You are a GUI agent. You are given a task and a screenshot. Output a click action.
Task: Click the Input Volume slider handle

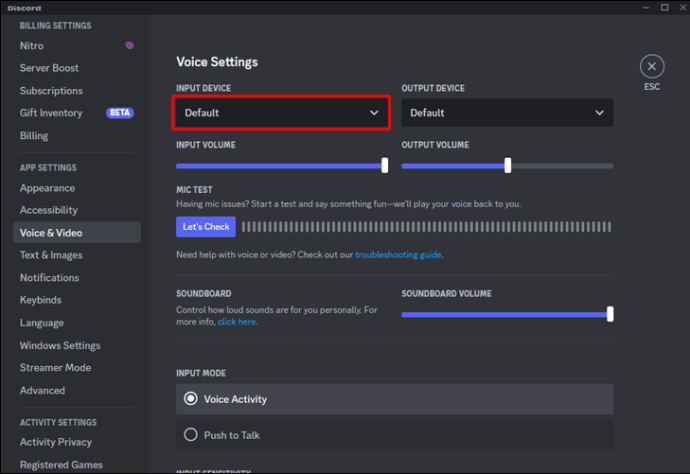[x=385, y=165]
